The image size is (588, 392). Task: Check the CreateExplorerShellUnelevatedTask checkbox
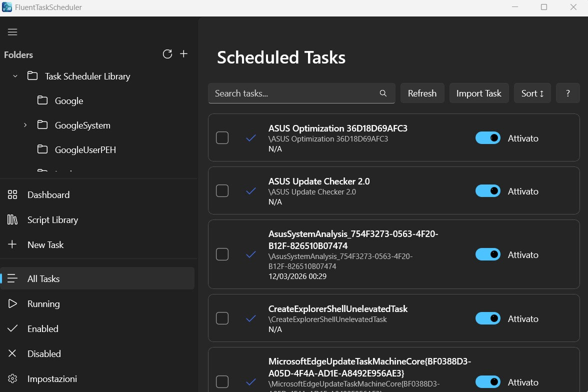(222, 318)
